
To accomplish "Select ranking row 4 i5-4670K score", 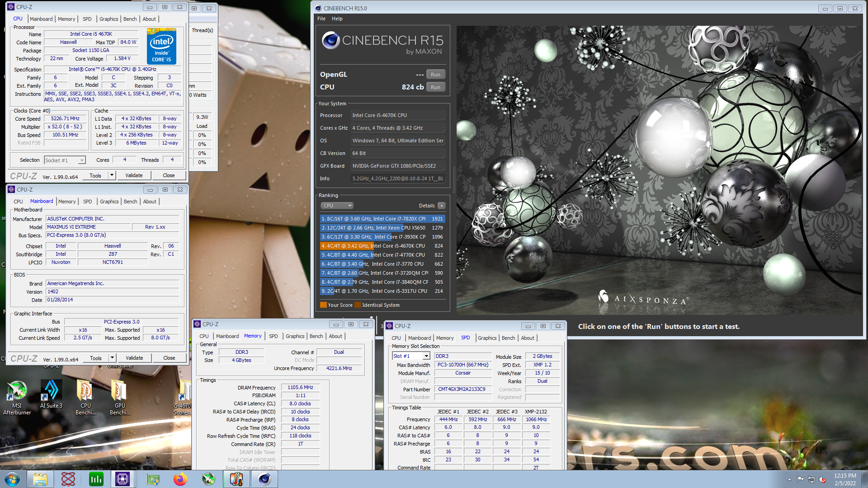I will click(382, 246).
